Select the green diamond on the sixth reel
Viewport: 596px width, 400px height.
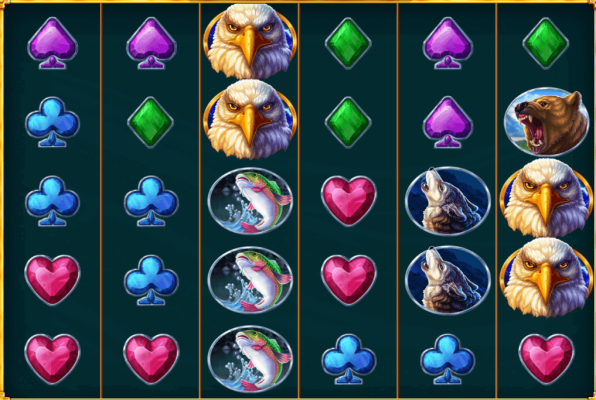click(546, 43)
